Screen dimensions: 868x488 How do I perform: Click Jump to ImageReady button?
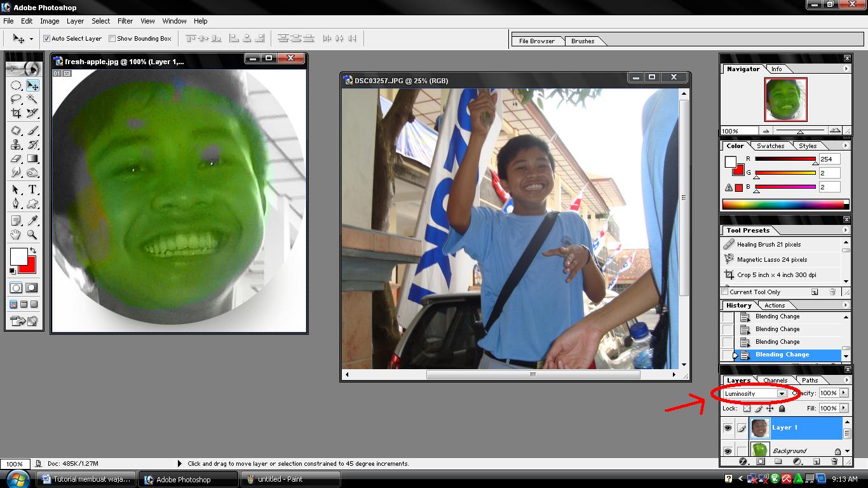tap(24, 322)
